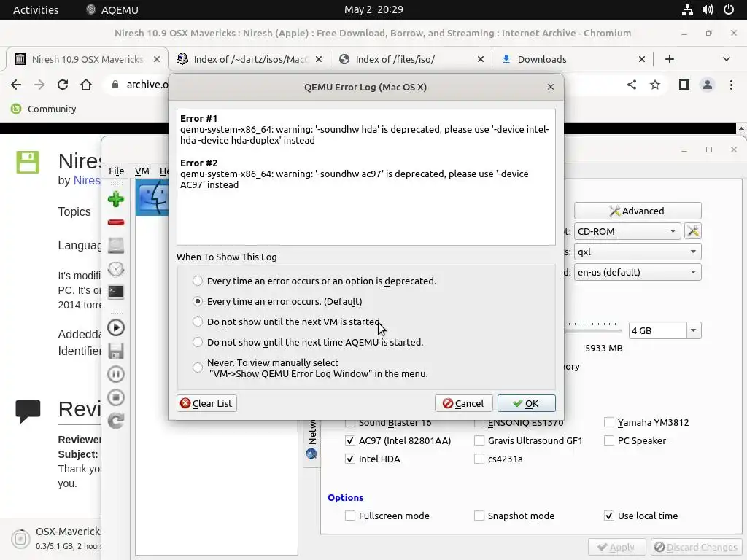Open Chromium profile avatar

[708, 85]
